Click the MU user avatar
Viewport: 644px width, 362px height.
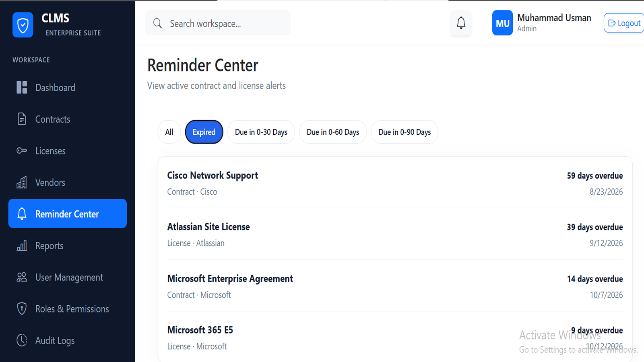[x=502, y=23]
